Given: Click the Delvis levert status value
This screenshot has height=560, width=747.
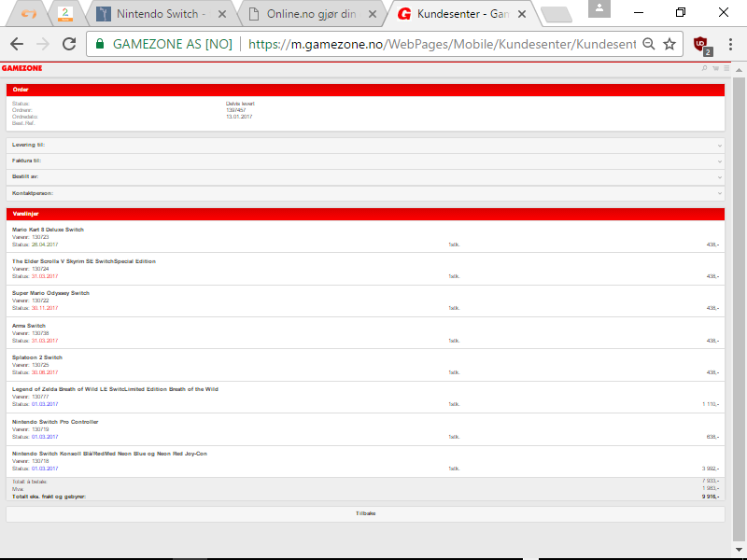Looking at the screenshot, I should pos(240,104).
